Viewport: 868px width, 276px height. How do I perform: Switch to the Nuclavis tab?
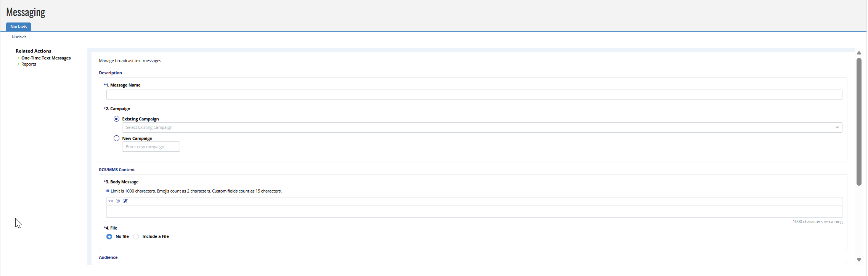(x=19, y=27)
